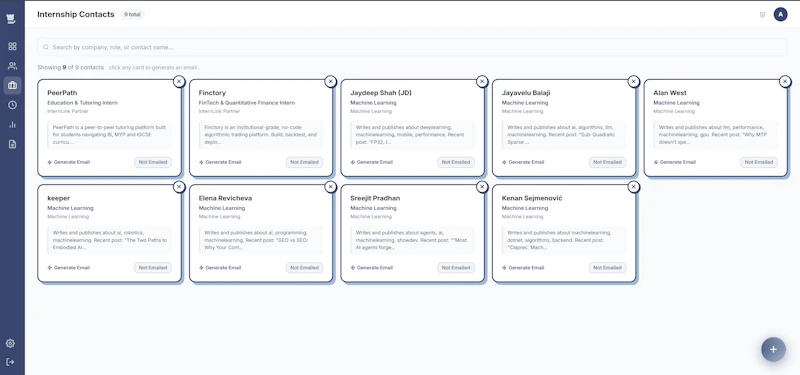Select the briefcase internships sidebar icon
The image size is (800, 375).
(x=12, y=86)
